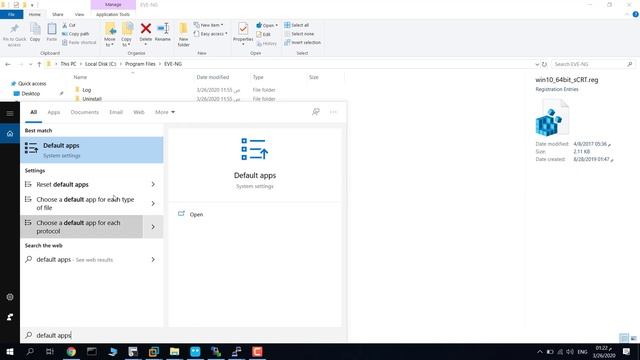Click Paste shortcut in the ribbon
Viewport: 640px width, 360px height.
[x=79, y=42]
